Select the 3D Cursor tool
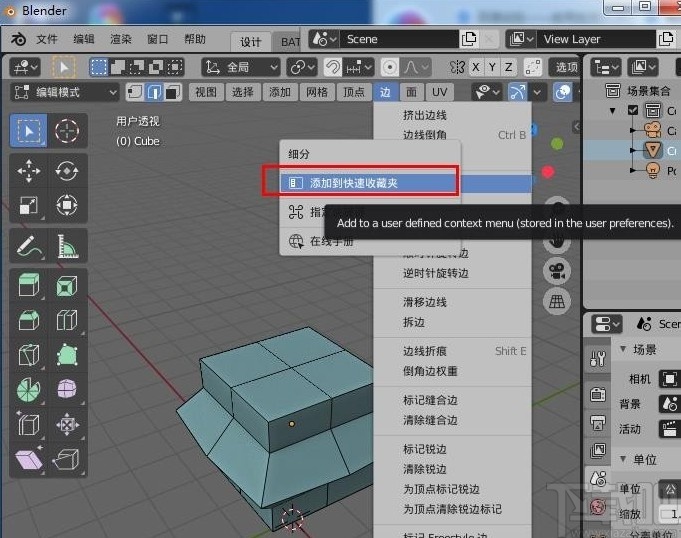This screenshot has height=538, width=681. point(67,131)
